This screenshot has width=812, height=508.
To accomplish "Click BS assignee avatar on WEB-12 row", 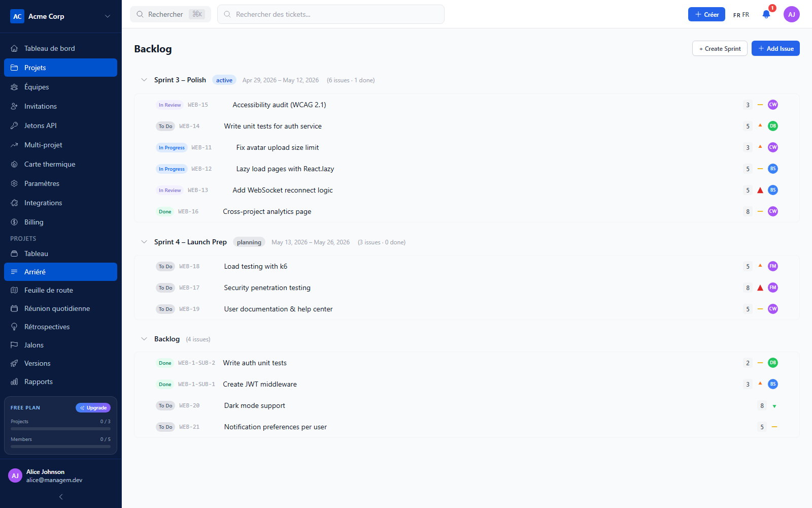I will 773,169.
